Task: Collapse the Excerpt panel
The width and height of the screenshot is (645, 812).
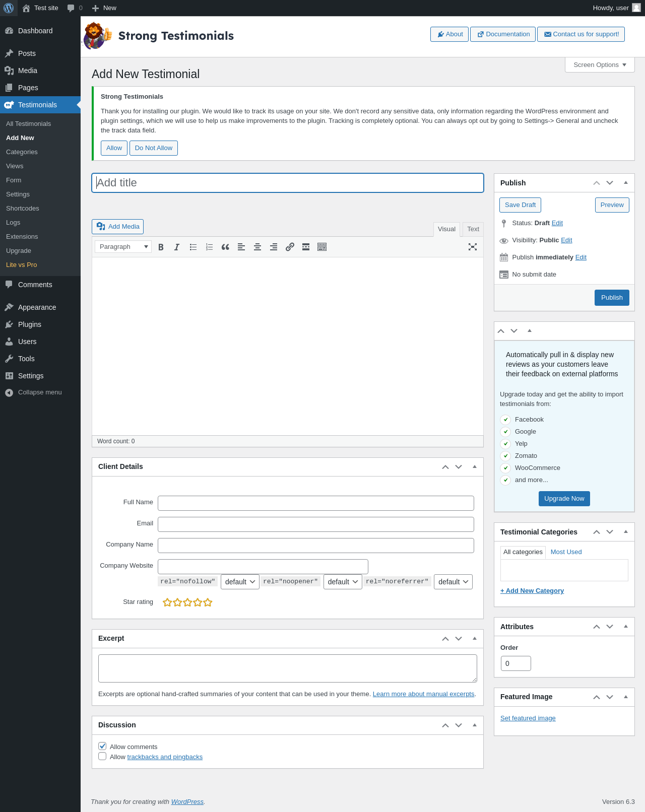Action: pos(475,639)
